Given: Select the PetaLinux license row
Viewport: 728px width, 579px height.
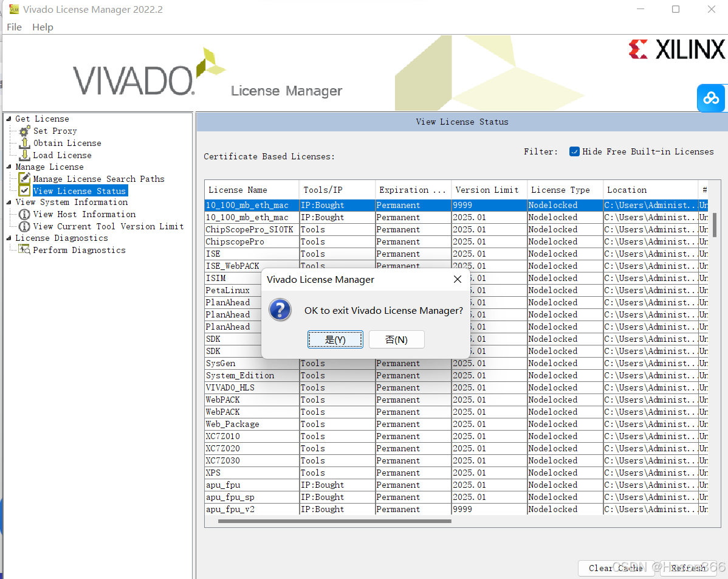Looking at the screenshot, I should (233, 291).
